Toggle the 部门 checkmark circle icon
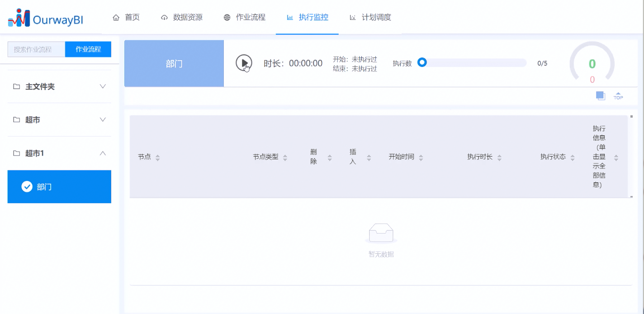 tap(27, 186)
